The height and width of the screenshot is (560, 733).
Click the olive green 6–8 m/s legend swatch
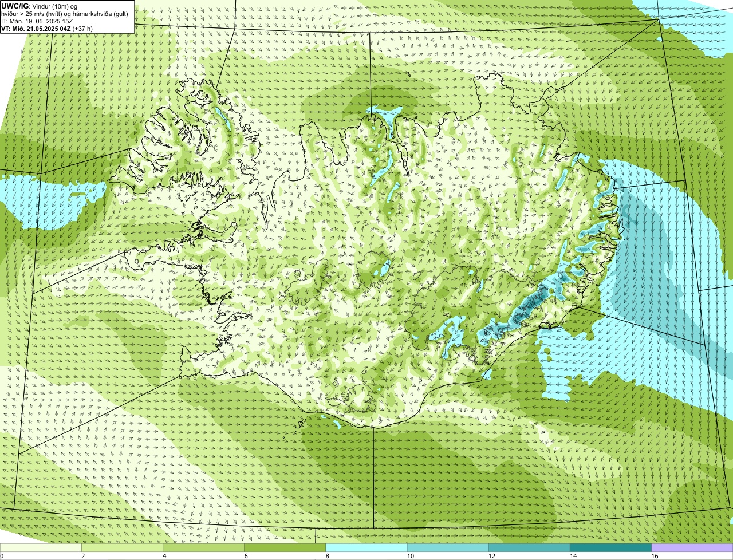(x=285, y=548)
